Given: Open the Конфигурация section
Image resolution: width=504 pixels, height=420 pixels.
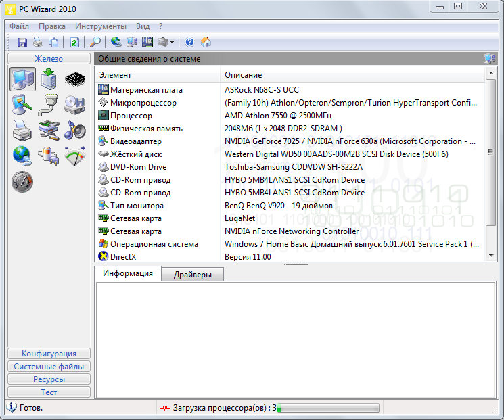Looking at the screenshot, I should pos(49,354).
